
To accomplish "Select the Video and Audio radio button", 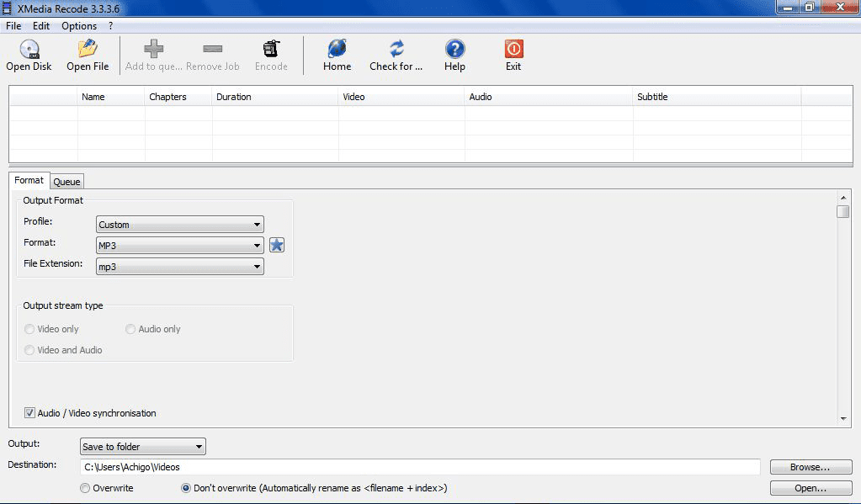I will pos(29,350).
